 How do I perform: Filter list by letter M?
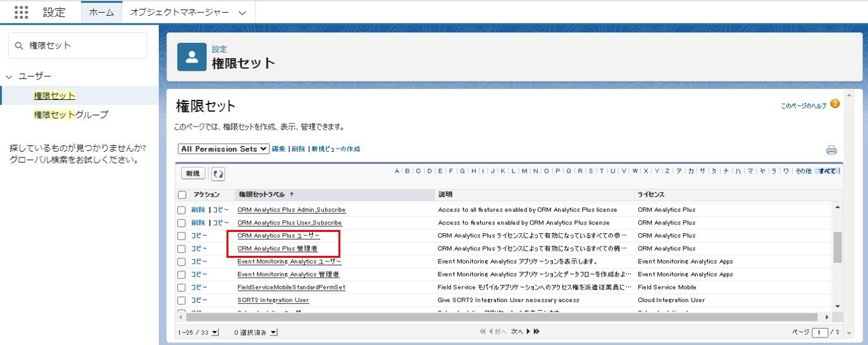[524, 171]
